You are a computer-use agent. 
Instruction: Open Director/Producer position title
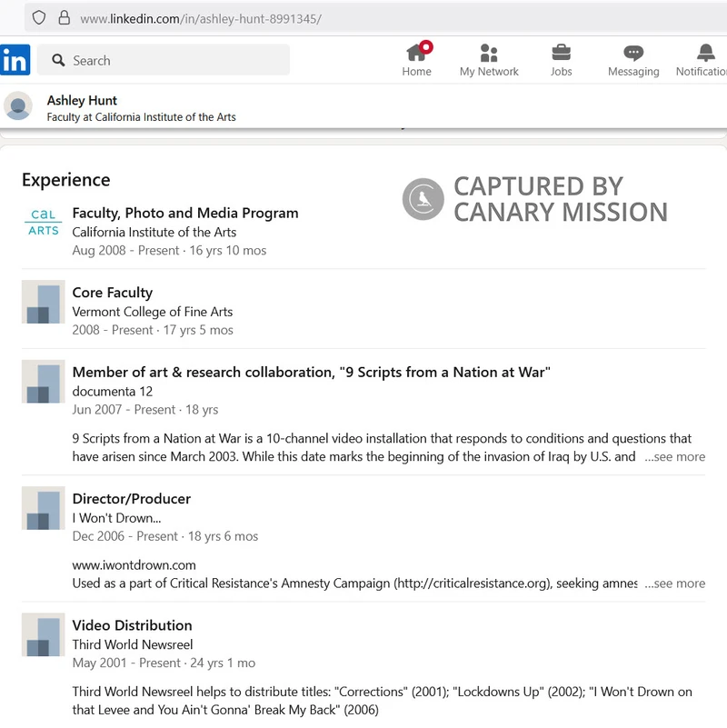[x=132, y=499]
